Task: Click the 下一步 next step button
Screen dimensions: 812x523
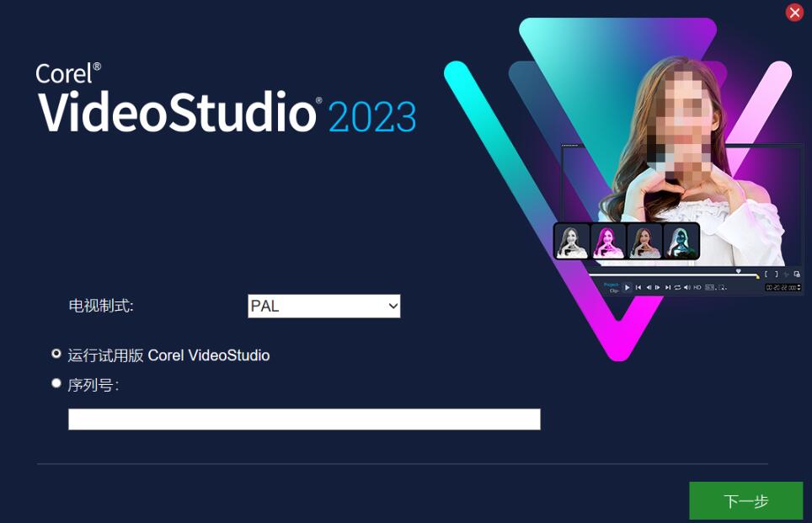Action: tap(745, 500)
